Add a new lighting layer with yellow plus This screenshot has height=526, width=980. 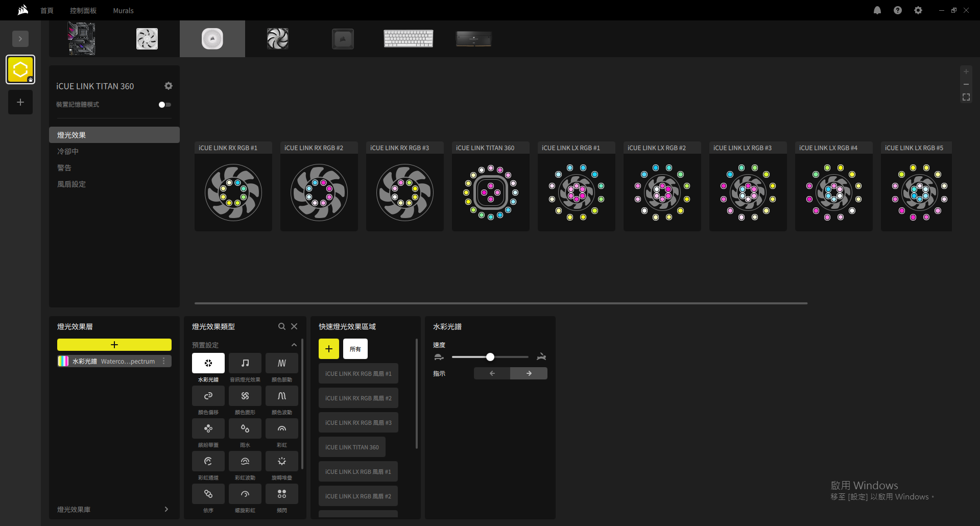click(x=114, y=345)
